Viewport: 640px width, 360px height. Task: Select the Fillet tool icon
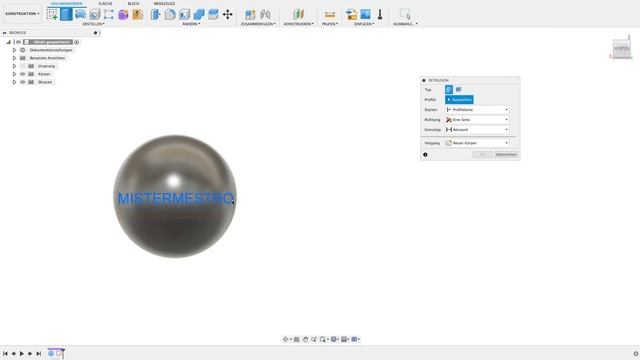click(x=170, y=14)
